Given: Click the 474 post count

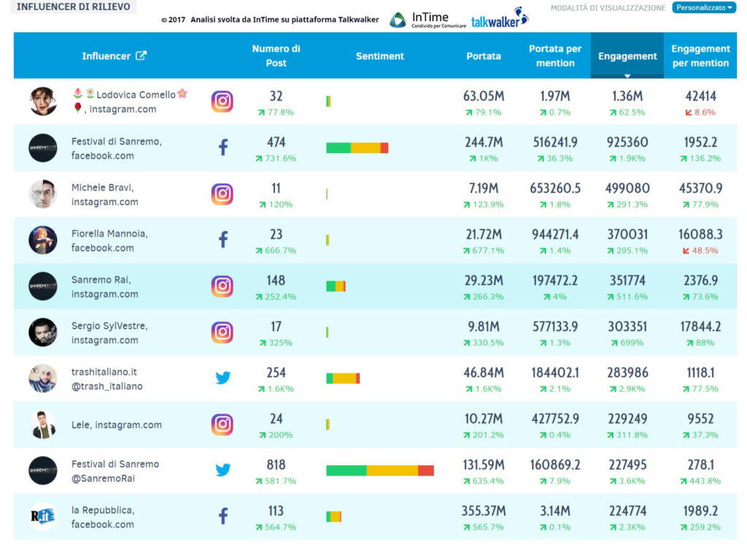Looking at the screenshot, I should pos(276,142).
